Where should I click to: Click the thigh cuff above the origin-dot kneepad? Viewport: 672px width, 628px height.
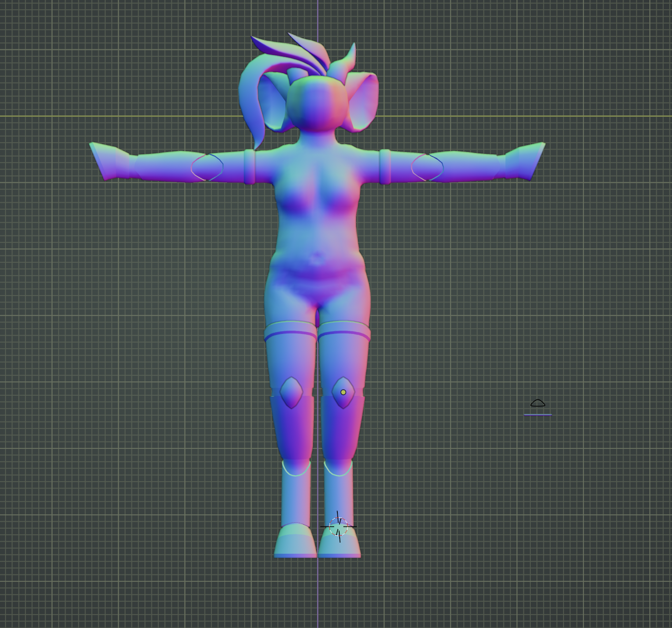point(344,332)
